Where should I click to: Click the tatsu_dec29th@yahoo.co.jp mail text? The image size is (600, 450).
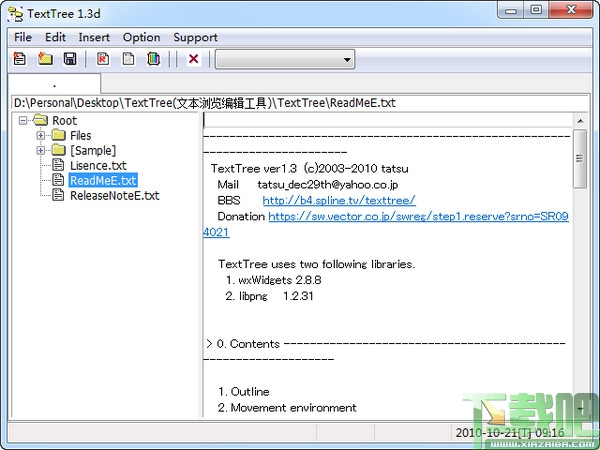click(328, 184)
